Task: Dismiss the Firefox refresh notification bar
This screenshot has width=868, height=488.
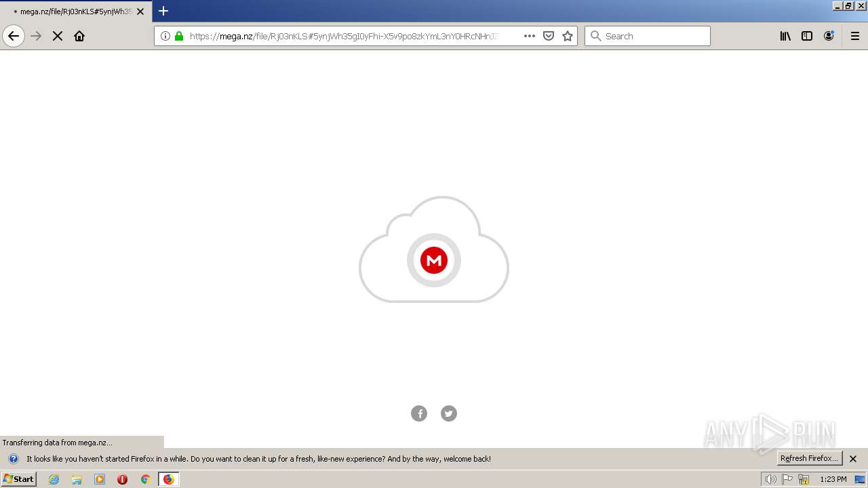Action: (x=853, y=459)
